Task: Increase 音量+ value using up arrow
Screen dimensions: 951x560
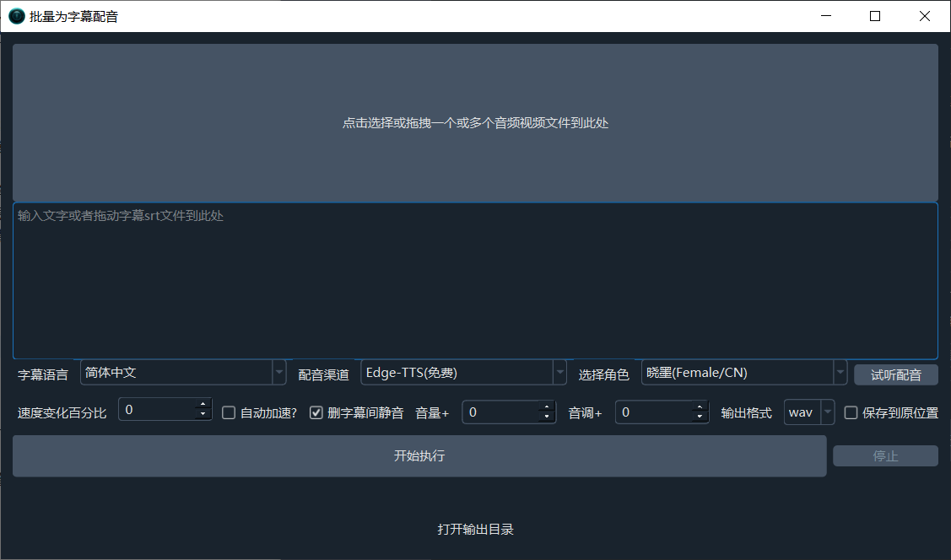Action: (547, 407)
